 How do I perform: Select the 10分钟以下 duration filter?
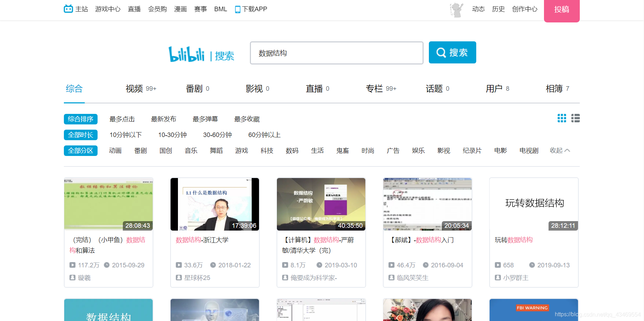[126, 135]
